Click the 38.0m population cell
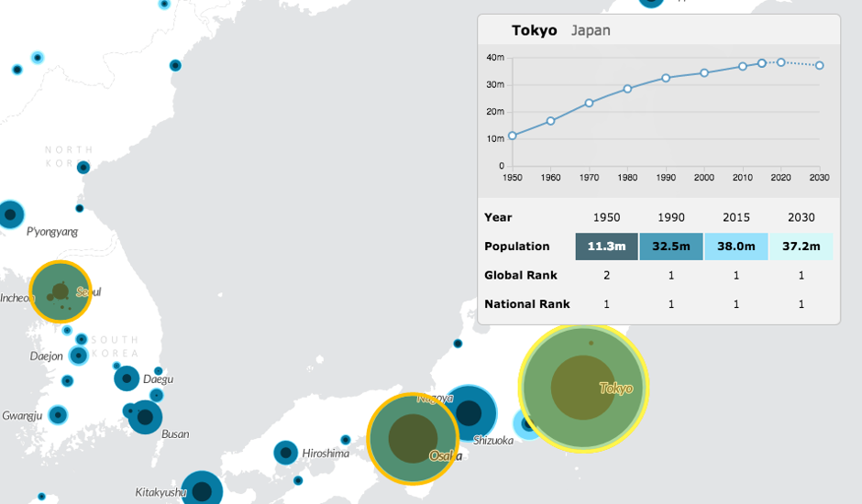Screen dimensions: 862x504 [736, 247]
